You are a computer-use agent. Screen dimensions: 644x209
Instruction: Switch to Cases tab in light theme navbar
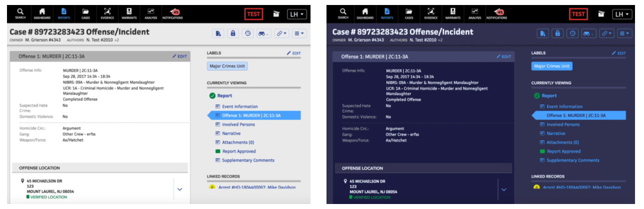[x=86, y=13]
